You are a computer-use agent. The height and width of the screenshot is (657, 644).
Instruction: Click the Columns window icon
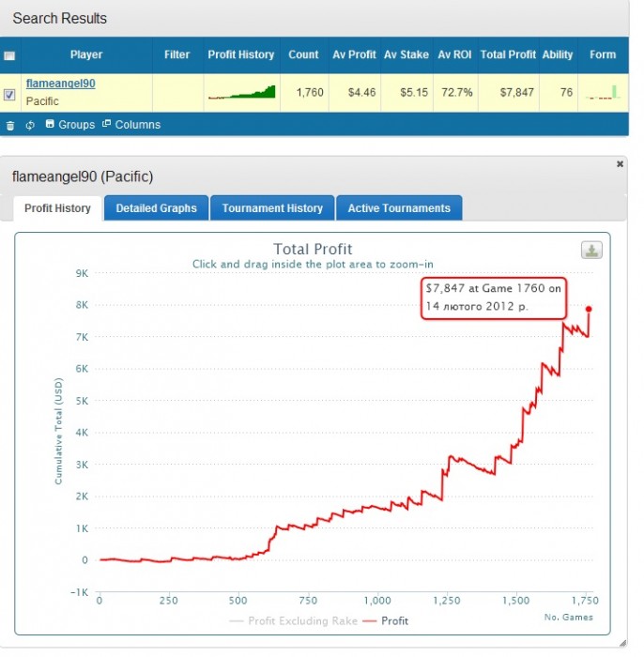[x=106, y=124]
